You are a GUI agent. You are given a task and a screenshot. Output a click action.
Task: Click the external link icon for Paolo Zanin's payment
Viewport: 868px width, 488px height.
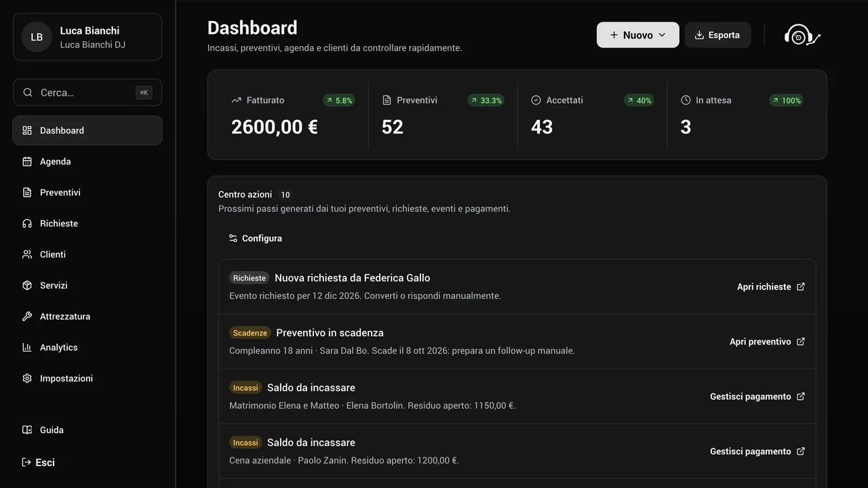click(801, 451)
